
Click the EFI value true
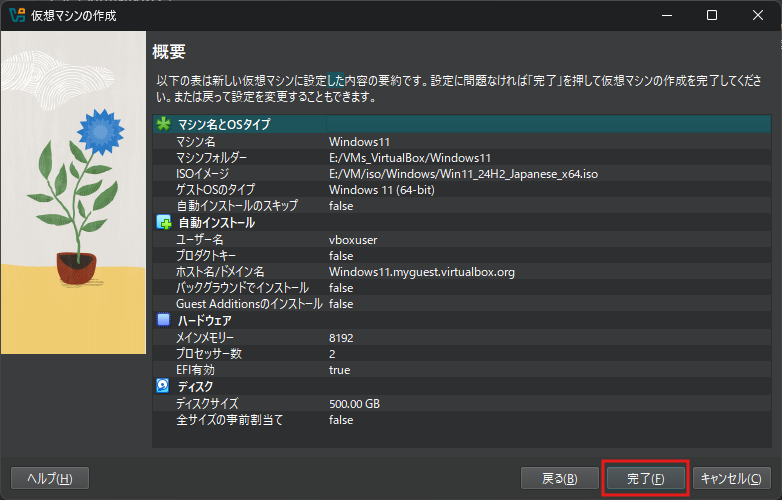(x=340, y=370)
